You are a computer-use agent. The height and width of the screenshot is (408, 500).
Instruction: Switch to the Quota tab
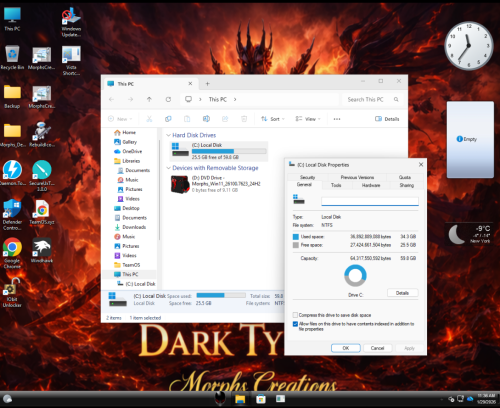click(x=405, y=177)
